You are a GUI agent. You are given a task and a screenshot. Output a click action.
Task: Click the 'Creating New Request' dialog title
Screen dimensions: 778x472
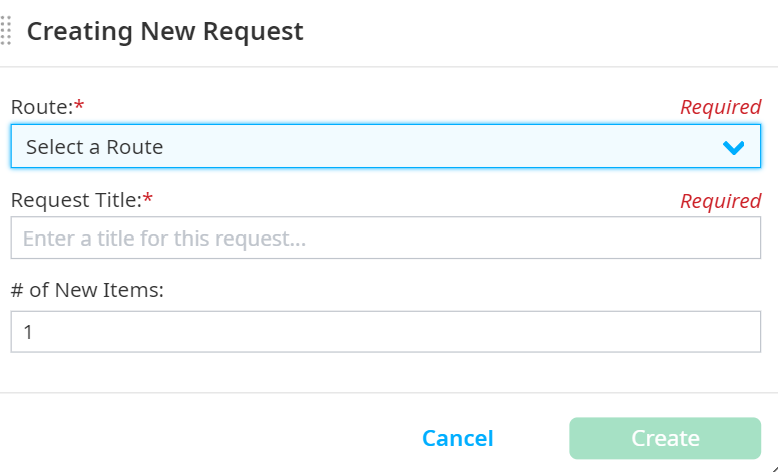[165, 31]
